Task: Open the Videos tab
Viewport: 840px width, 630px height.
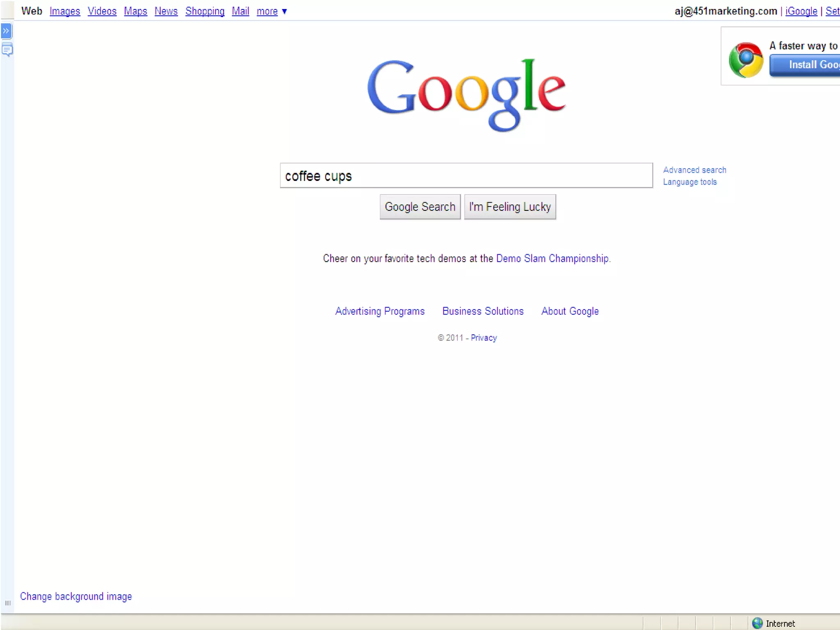Action: 102,11
